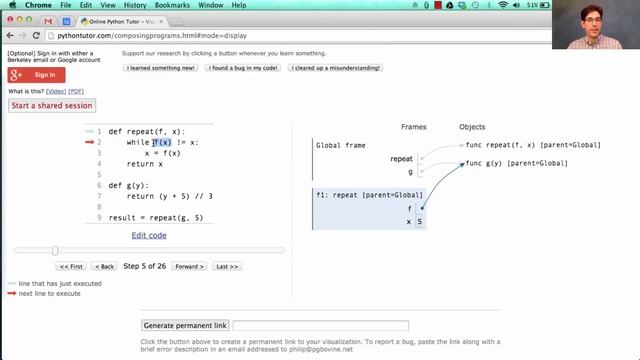Image resolution: width=640 pixels, height=360 pixels.
Task: Switch to the pinned Gmail tab
Action: [x=48, y=21]
